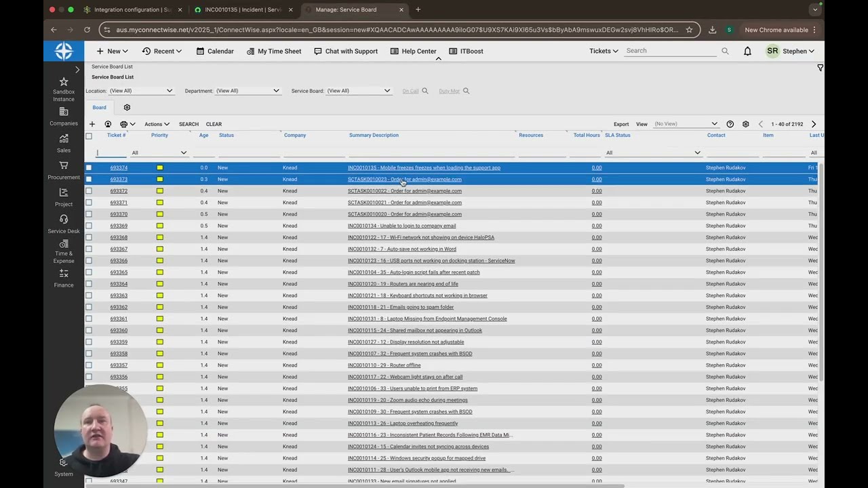Select checkbox for ticket 693372
This screenshot has width=868, height=488.
point(89,191)
